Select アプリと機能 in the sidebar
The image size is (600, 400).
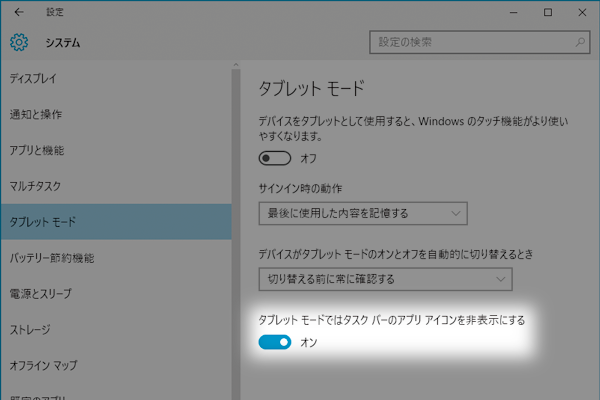coord(116,150)
